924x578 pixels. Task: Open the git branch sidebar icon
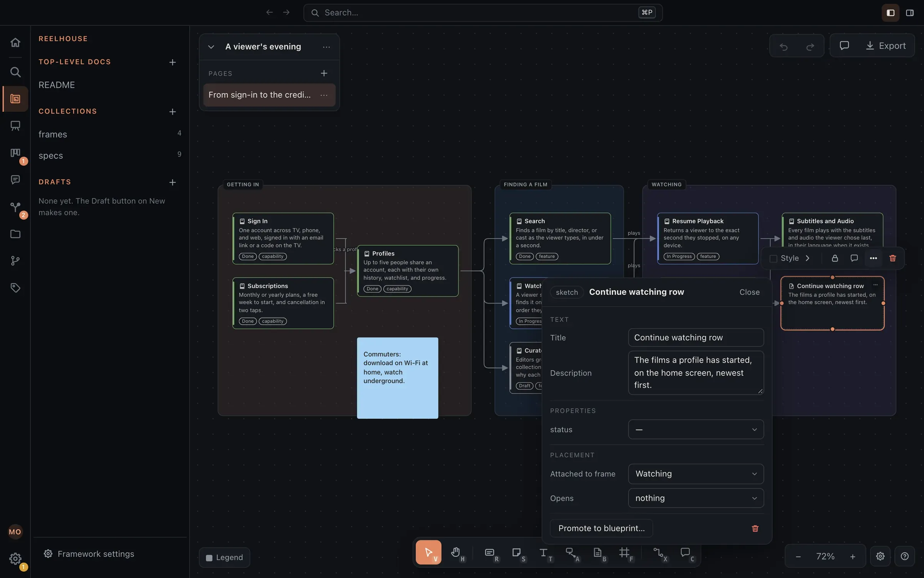click(x=15, y=261)
